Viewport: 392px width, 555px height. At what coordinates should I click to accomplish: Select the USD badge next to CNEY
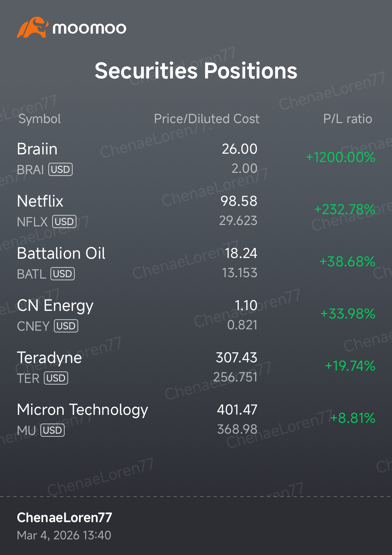(x=66, y=326)
